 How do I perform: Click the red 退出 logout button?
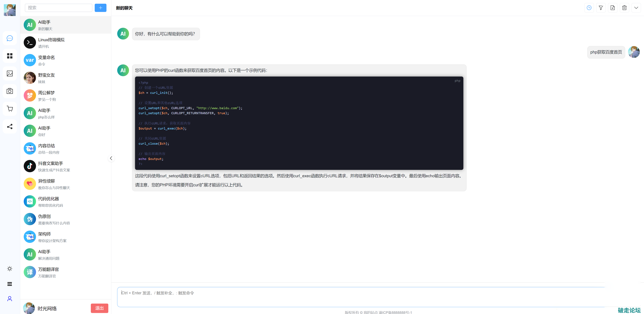pyautogui.click(x=99, y=308)
